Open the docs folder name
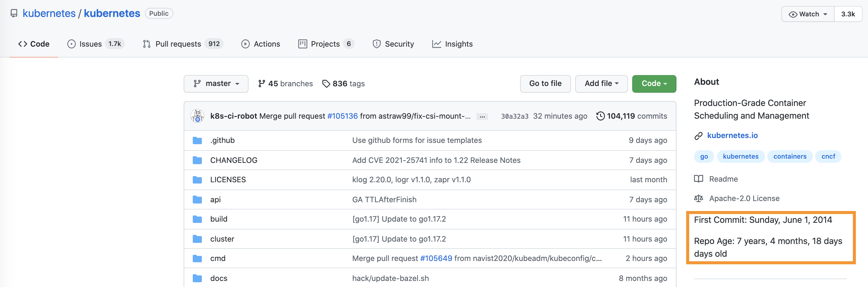 pos(219,278)
